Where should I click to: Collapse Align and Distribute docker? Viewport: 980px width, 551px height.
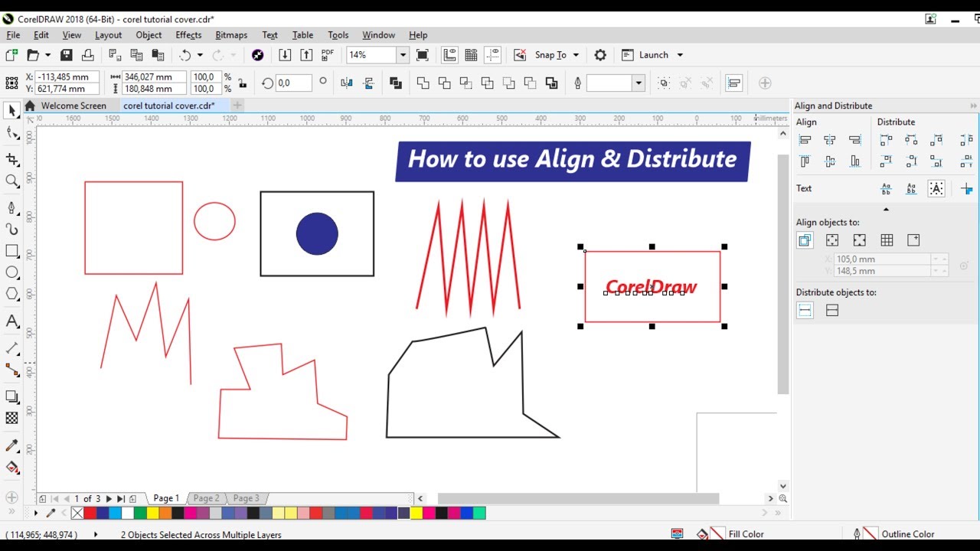[x=973, y=106]
